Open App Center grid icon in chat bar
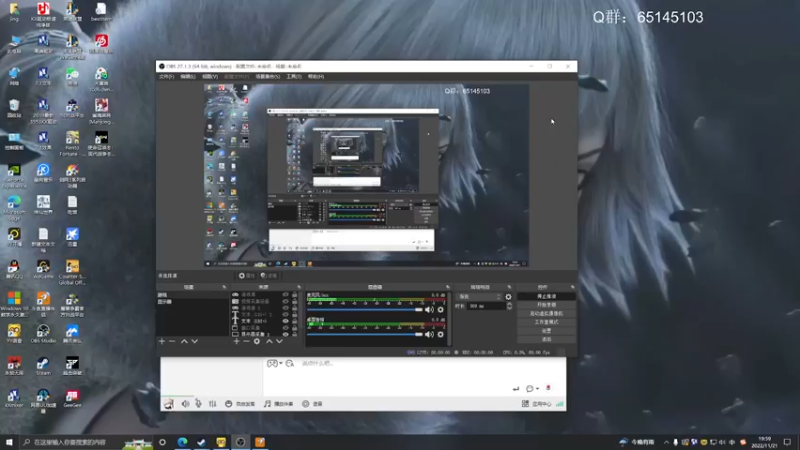 coord(525,404)
